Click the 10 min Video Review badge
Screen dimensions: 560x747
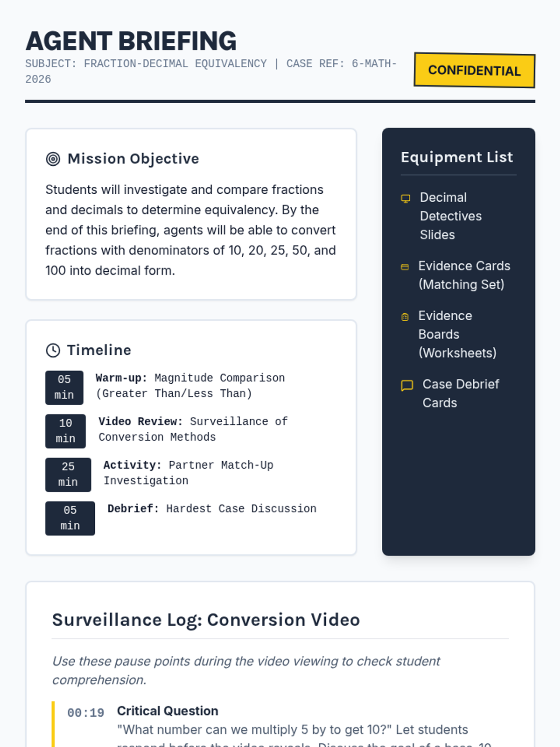click(x=65, y=431)
